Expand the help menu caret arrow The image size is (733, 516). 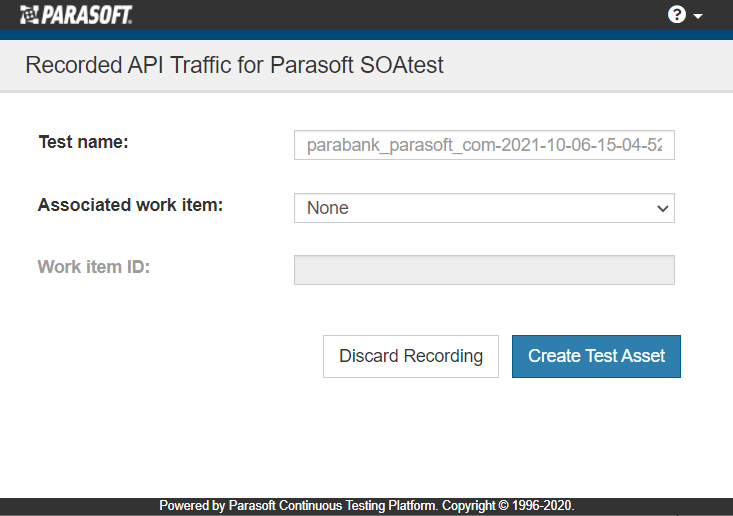(x=698, y=16)
